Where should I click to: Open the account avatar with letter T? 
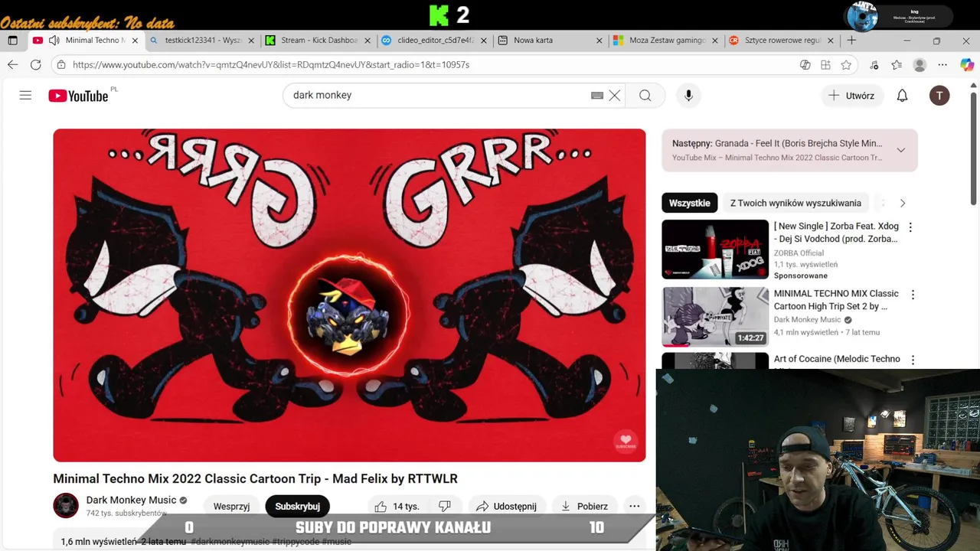point(939,96)
